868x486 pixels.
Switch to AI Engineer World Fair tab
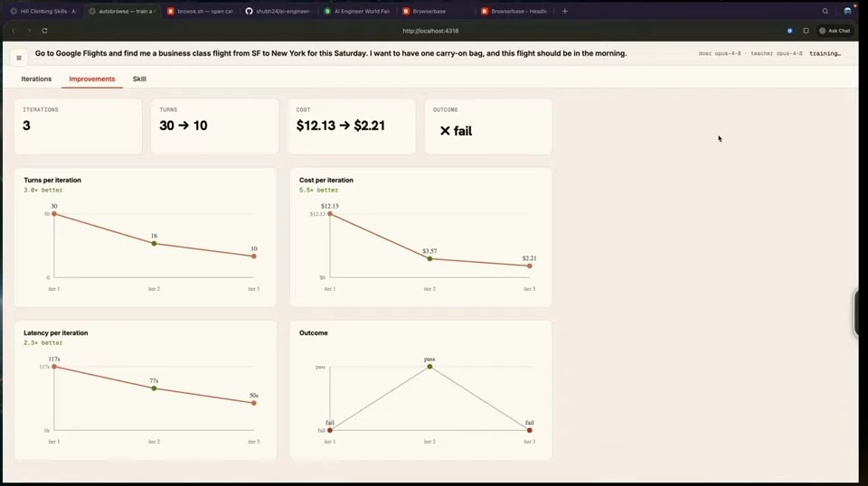point(358,11)
